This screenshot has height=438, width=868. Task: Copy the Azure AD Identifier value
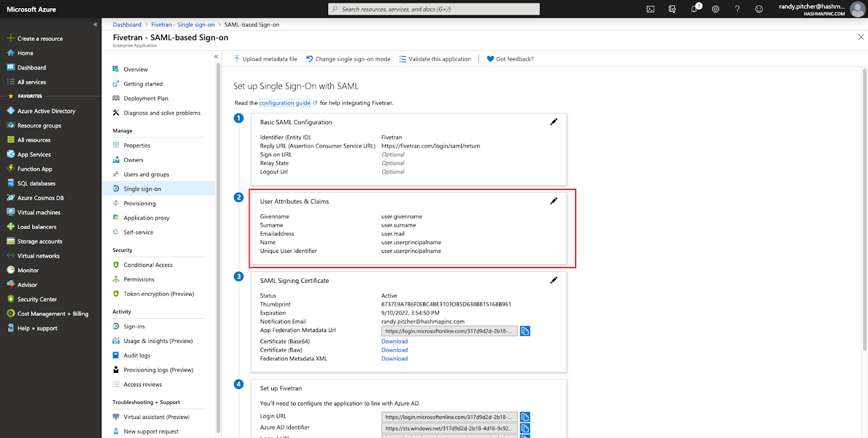[x=525, y=428]
